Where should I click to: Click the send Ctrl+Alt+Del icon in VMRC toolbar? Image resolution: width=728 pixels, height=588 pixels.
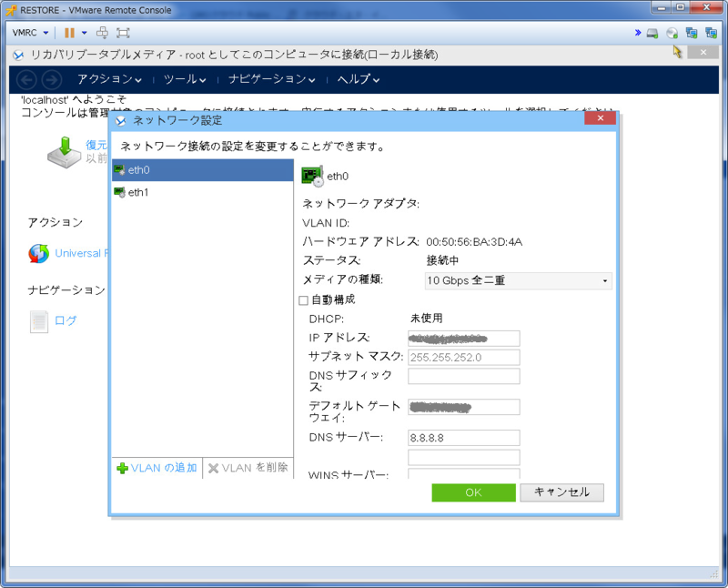[102, 33]
